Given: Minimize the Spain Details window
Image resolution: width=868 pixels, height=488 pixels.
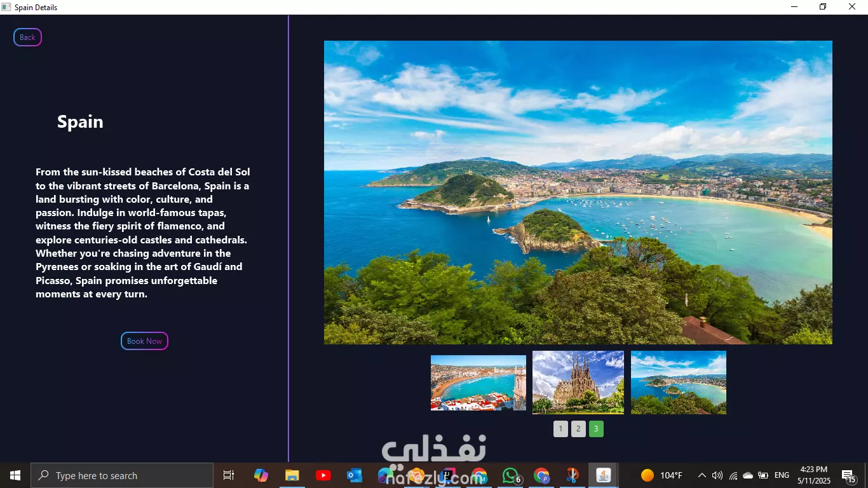Looking at the screenshot, I should (x=794, y=7).
